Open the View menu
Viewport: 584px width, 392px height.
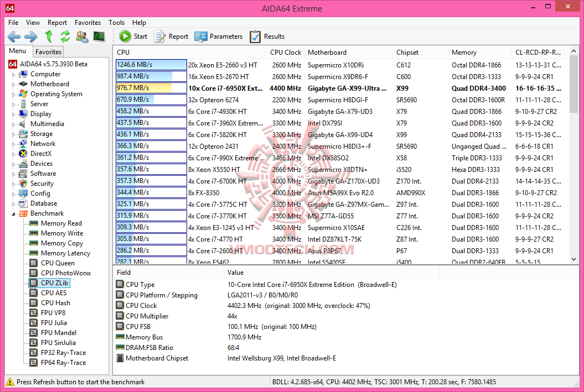[x=33, y=23]
